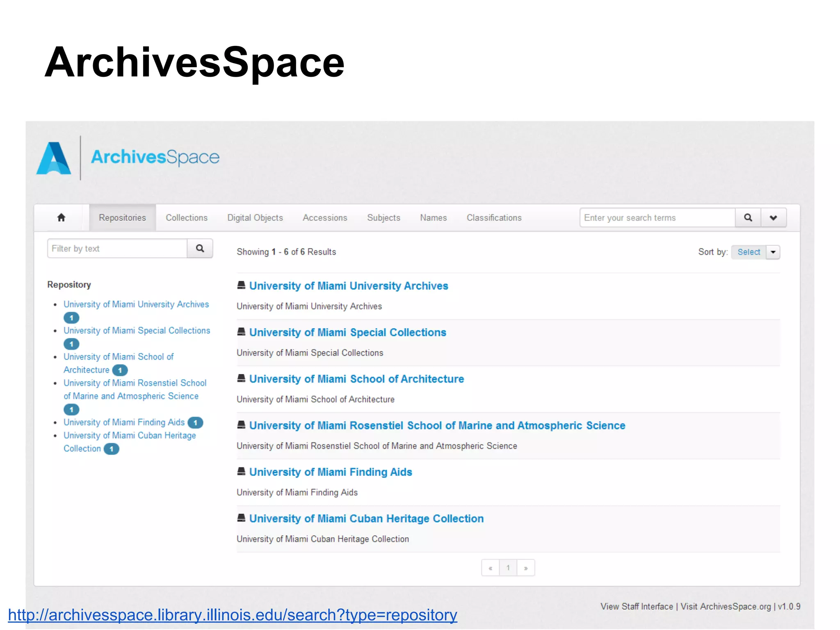Click Visit ArchivesSpace.org footer link
The width and height of the screenshot is (840, 630).
click(x=726, y=606)
